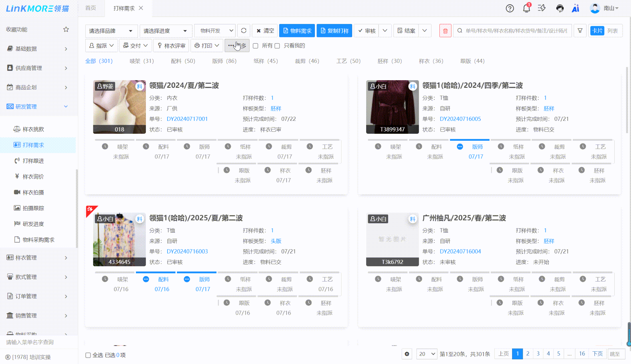Open the filter funnel icon

[580, 31]
